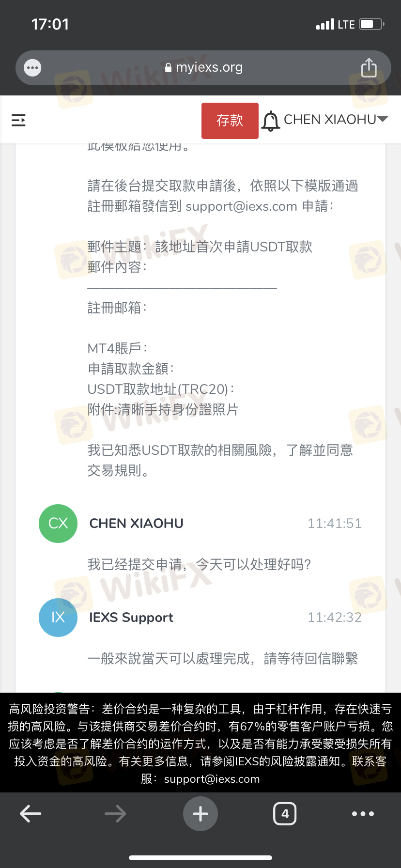Tap the CHEN XIAOHU message sender name
This screenshot has height=868, width=401.
[x=137, y=524]
